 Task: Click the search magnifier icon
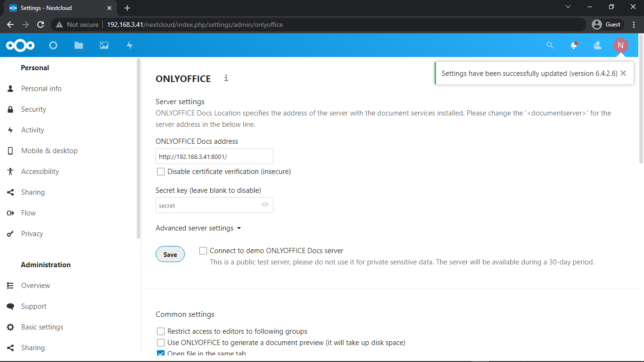pos(550,45)
